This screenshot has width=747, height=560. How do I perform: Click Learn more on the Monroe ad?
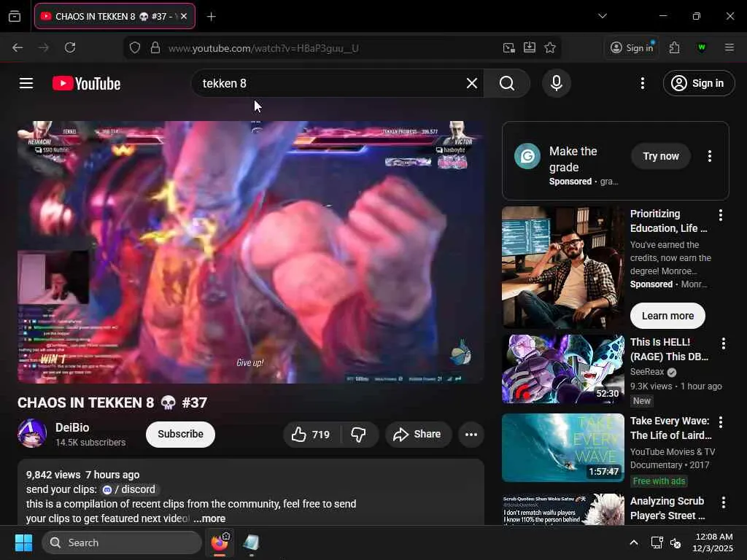667,316
